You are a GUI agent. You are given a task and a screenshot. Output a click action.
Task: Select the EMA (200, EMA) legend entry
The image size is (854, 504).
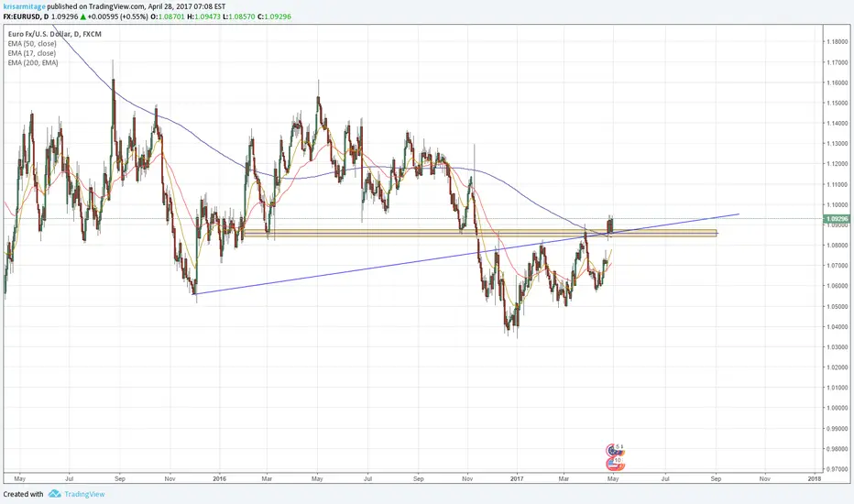[33, 62]
